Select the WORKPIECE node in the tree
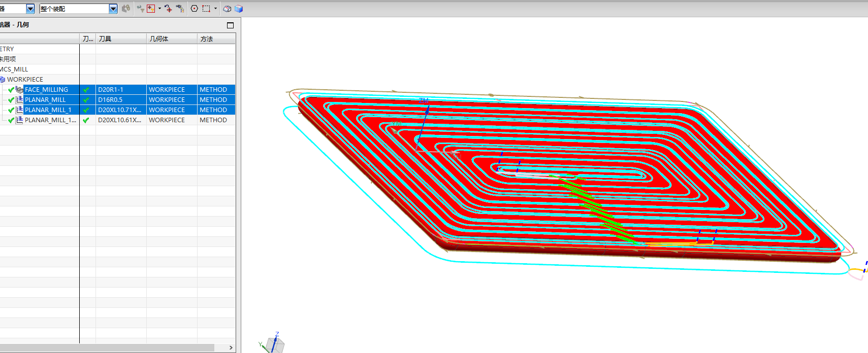868x353 pixels. (25, 80)
